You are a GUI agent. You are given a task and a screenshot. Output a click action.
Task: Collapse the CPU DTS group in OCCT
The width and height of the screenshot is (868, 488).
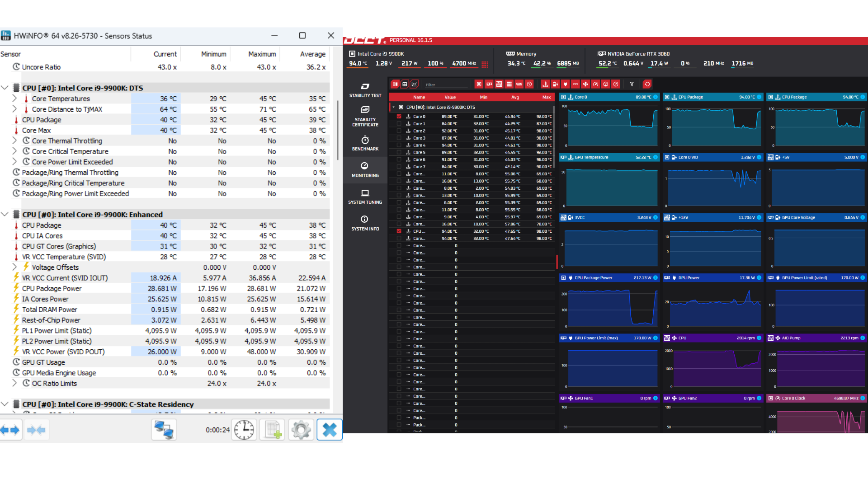tap(394, 107)
